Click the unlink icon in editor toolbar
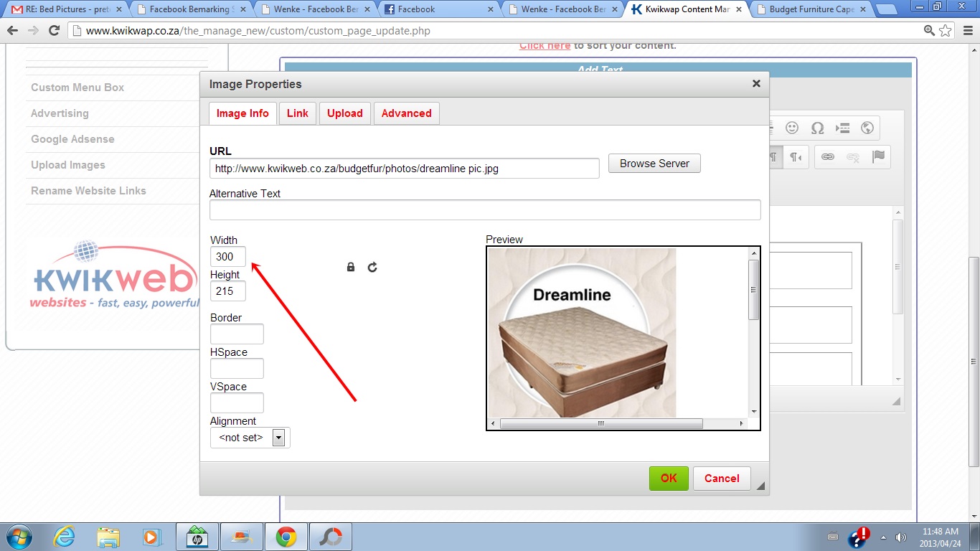 click(853, 157)
